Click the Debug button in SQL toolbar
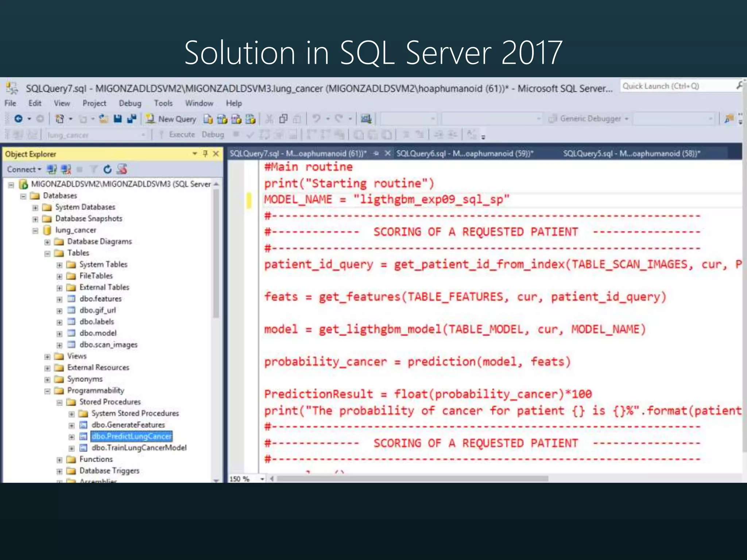Screen dimensions: 747x560 [213, 135]
